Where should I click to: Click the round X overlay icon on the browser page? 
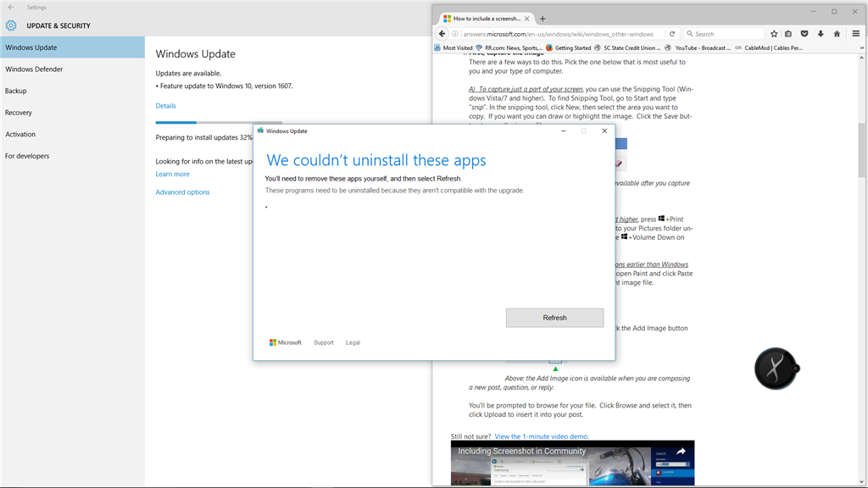coord(776,369)
